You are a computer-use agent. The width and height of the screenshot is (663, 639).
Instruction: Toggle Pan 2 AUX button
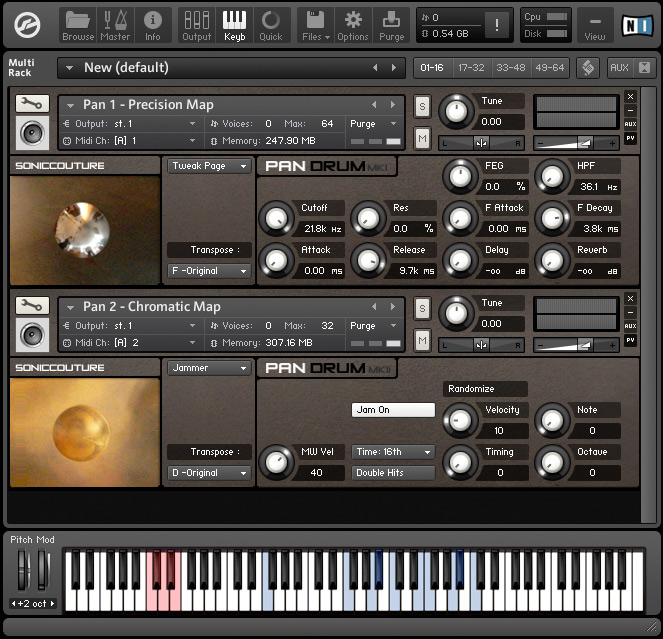630,326
